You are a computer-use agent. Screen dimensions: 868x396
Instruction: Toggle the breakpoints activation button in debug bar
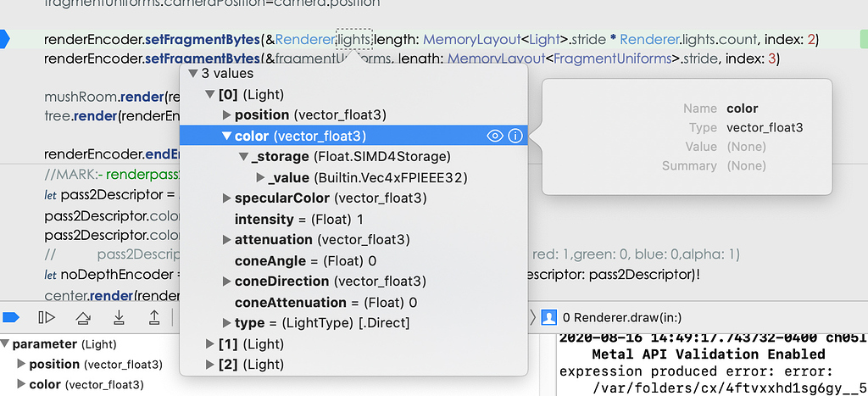[10, 317]
